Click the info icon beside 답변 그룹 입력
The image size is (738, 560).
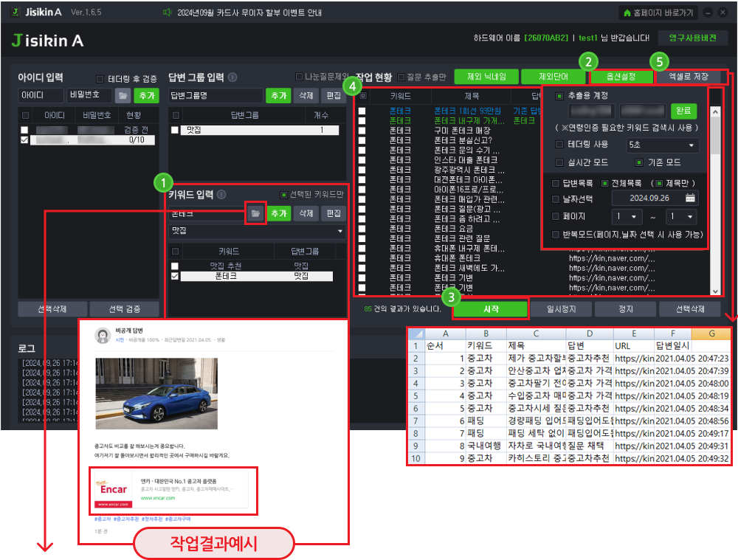pos(232,77)
